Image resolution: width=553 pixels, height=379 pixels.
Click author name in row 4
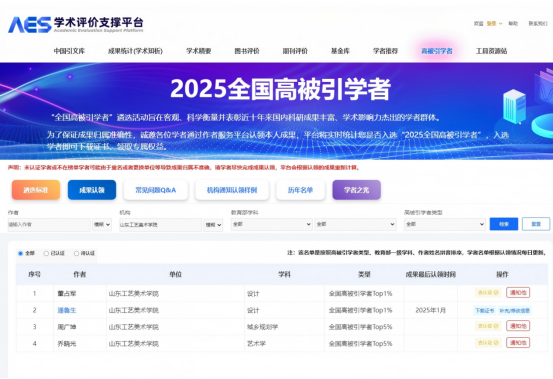point(67,343)
